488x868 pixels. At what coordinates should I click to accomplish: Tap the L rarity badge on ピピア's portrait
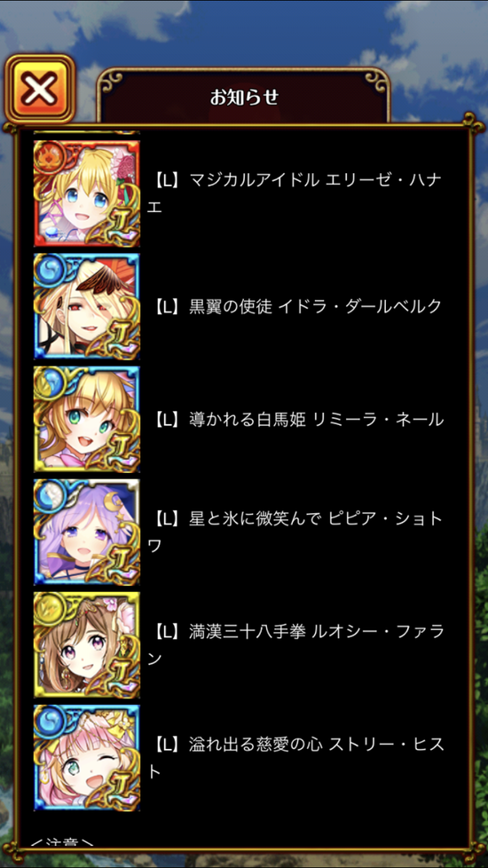[119, 562]
